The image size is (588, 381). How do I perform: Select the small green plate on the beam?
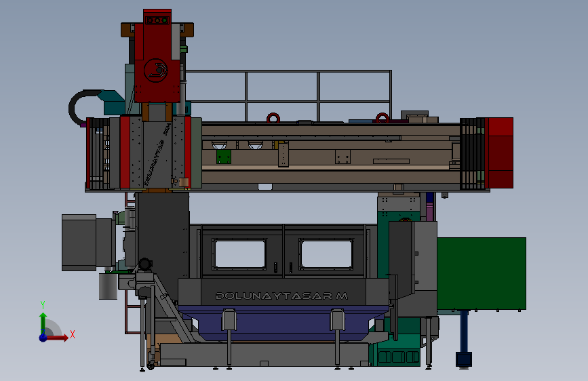224,157
